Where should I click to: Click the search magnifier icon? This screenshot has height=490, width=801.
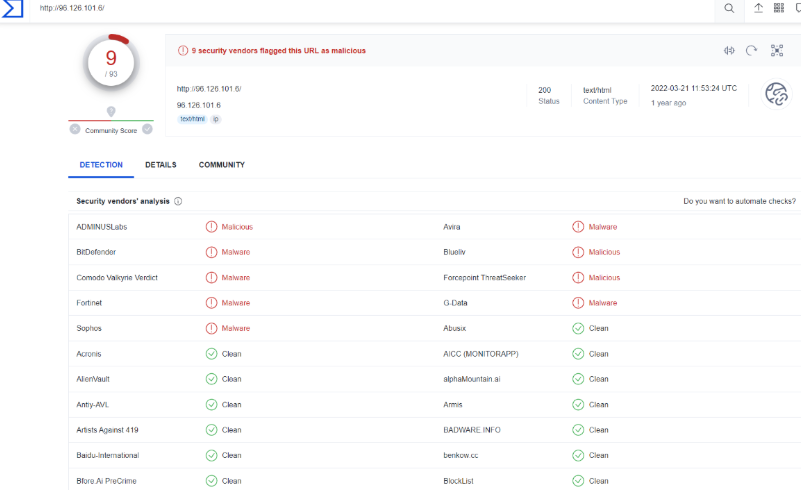[x=729, y=8]
